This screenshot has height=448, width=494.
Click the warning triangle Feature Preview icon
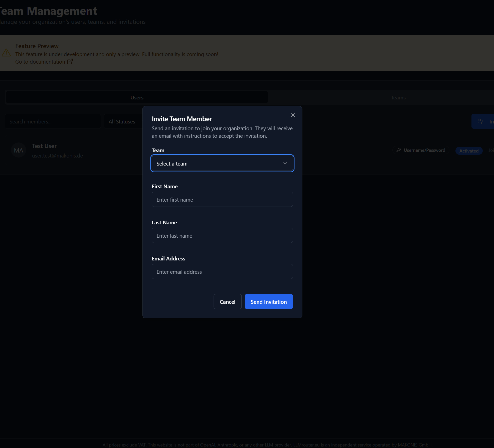(6, 52)
